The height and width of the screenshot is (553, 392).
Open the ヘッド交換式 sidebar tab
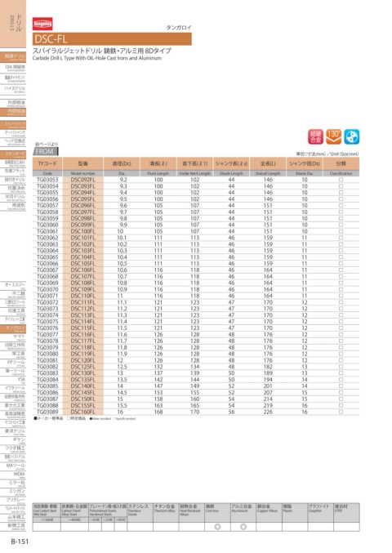[x=13, y=142]
